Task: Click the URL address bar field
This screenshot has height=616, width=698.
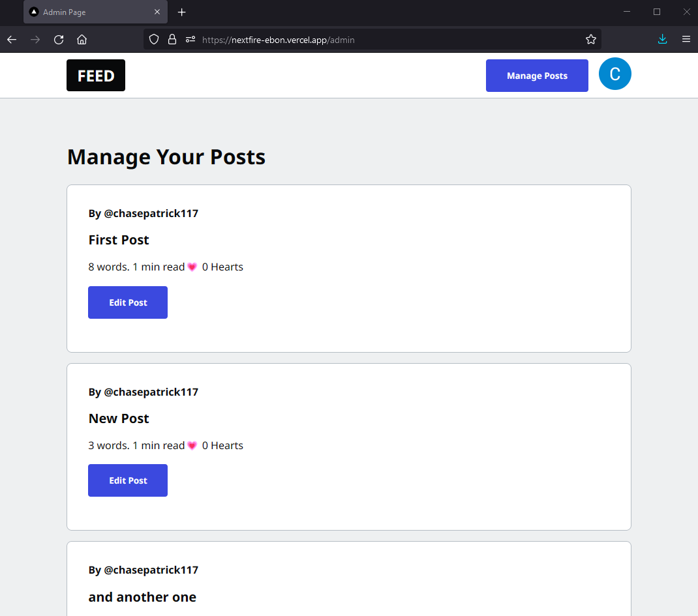Action: pos(391,40)
